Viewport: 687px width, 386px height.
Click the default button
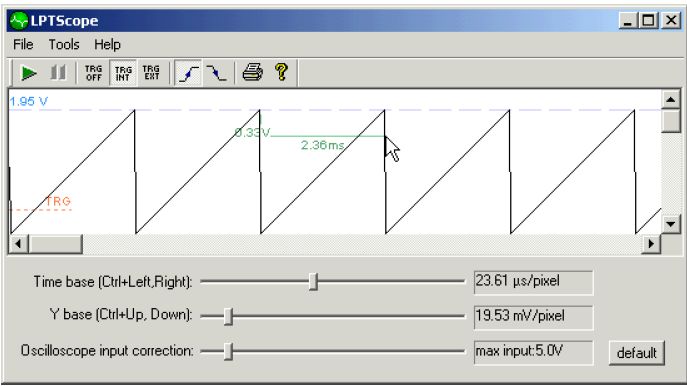pos(637,353)
